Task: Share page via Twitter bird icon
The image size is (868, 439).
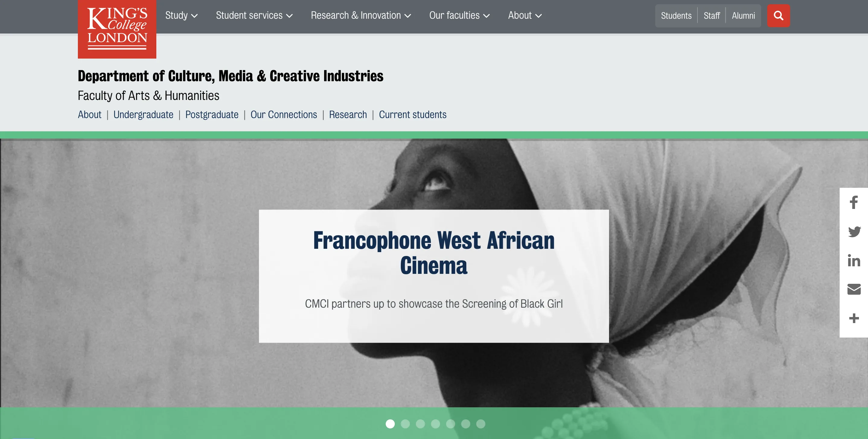Action: 854,232
